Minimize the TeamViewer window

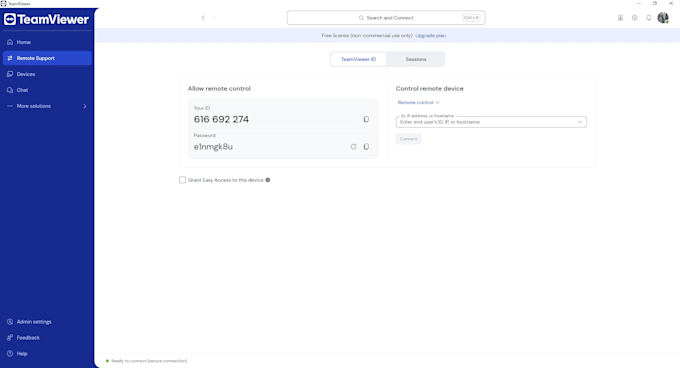[638, 3]
